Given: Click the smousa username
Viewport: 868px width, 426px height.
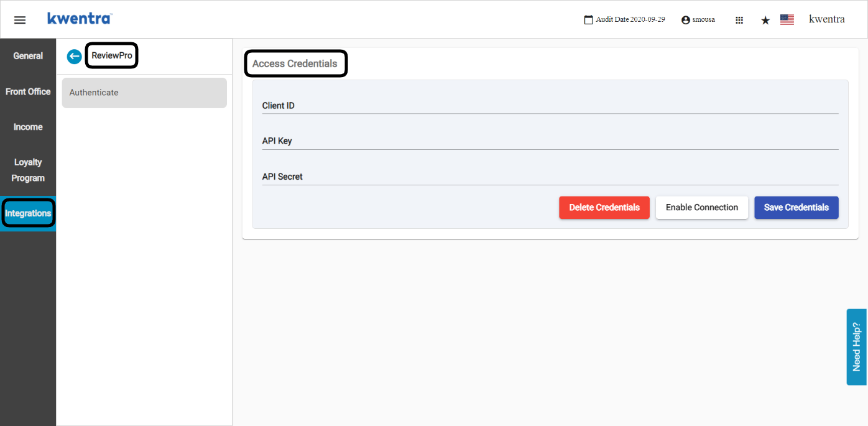Looking at the screenshot, I should point(704,20).
